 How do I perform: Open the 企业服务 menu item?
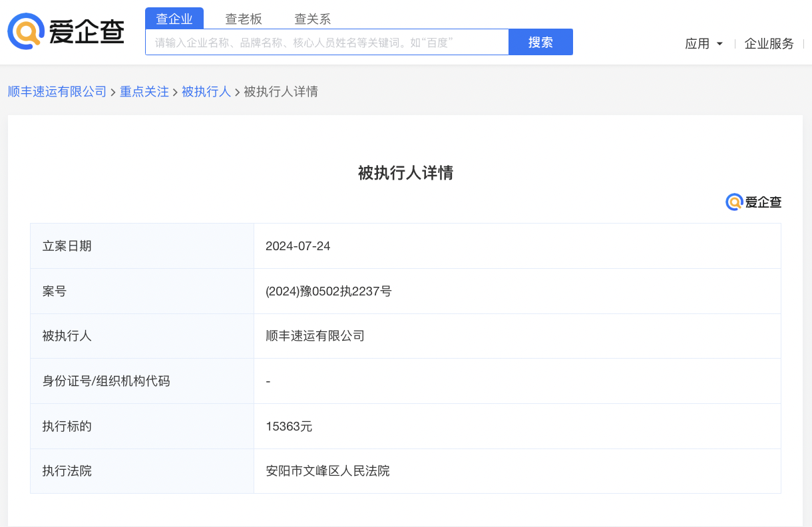pos(769,44)
